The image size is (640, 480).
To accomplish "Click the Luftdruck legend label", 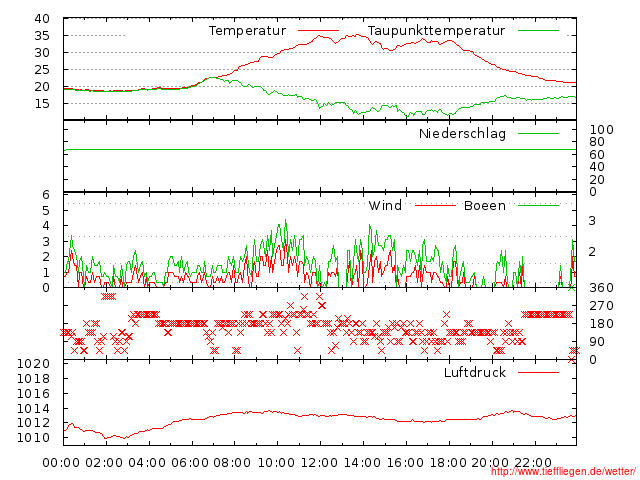I will (475, 372).
